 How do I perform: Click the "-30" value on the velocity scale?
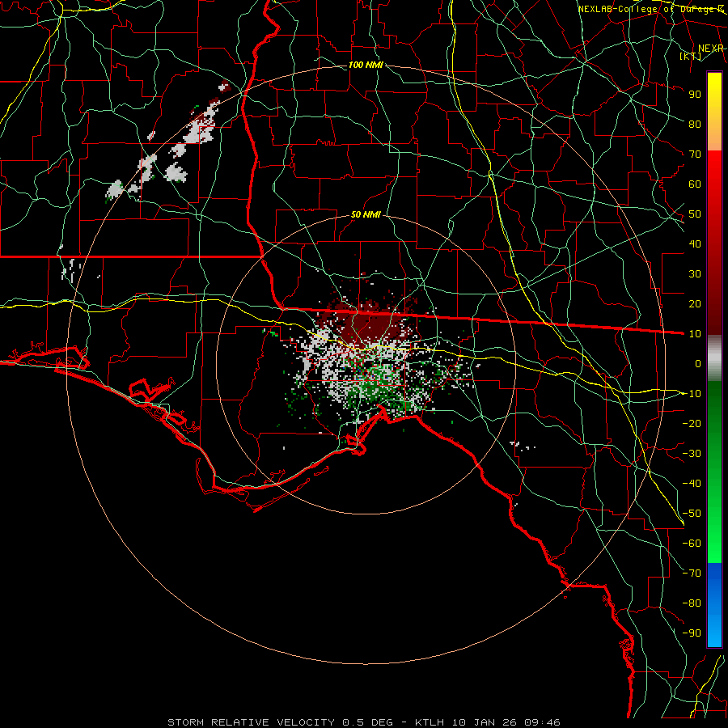[x=692, y=454]
